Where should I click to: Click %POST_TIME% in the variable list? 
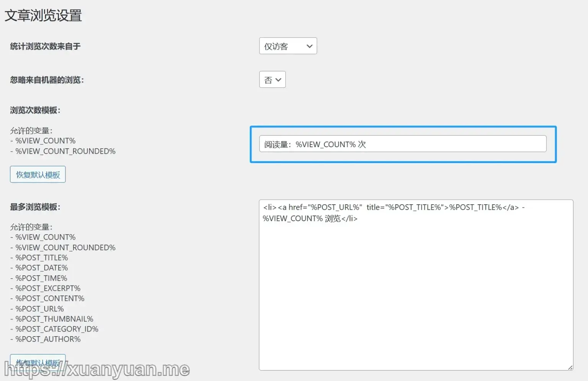pos(41,278)
